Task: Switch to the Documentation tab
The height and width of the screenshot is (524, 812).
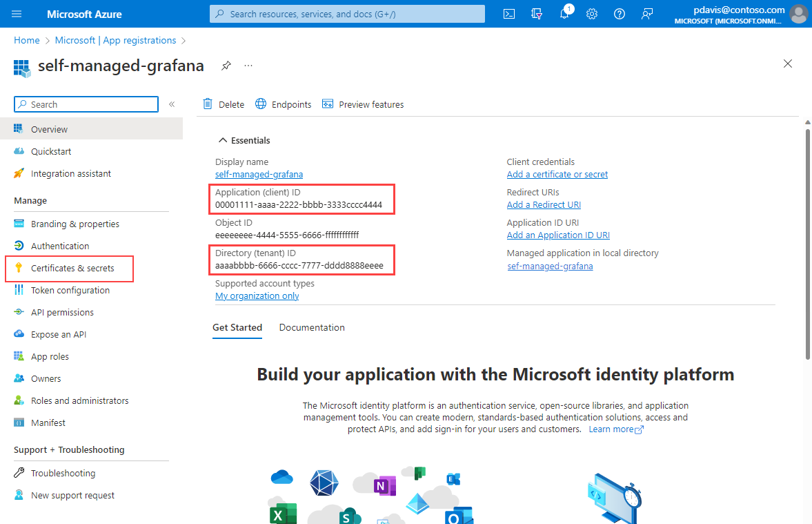Action: coord(312,327)
